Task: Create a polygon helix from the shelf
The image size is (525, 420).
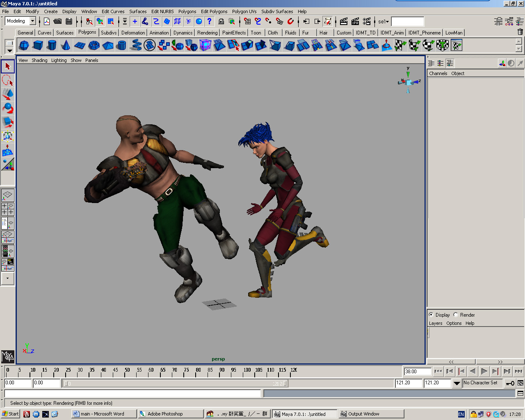Action: point(136,45)
